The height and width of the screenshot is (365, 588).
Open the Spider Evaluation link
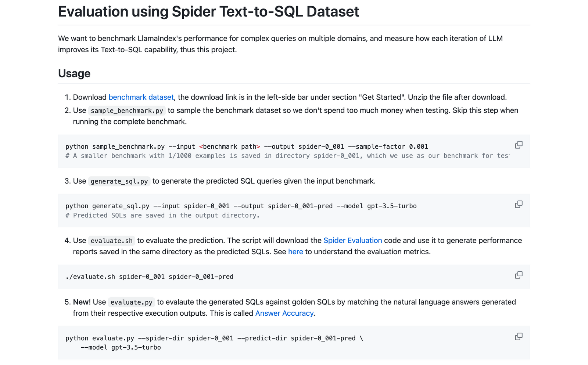point(352,240)
